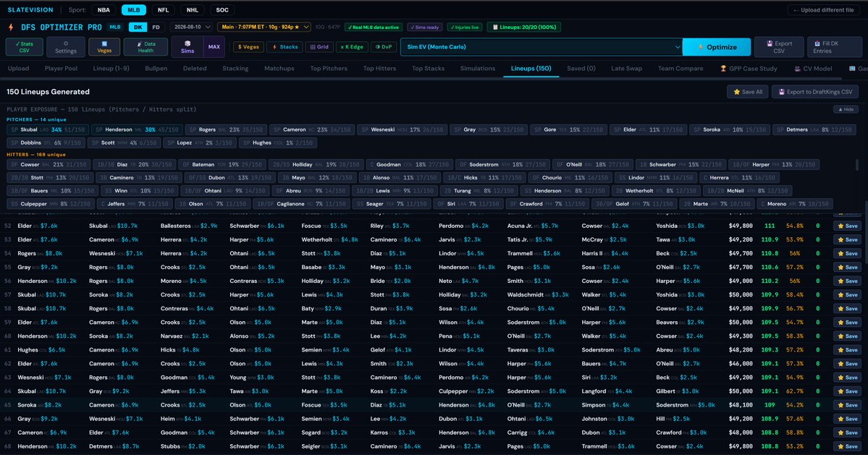The width and height of the screenshot is (868, 455).
Task: Open the Stats CSV button
Action: [25, 47]
